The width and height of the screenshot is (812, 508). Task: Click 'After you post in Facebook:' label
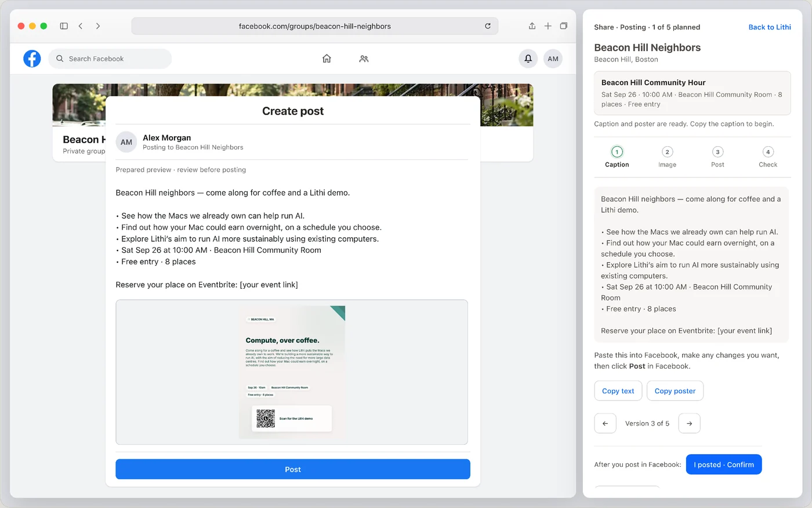(637, 465)
